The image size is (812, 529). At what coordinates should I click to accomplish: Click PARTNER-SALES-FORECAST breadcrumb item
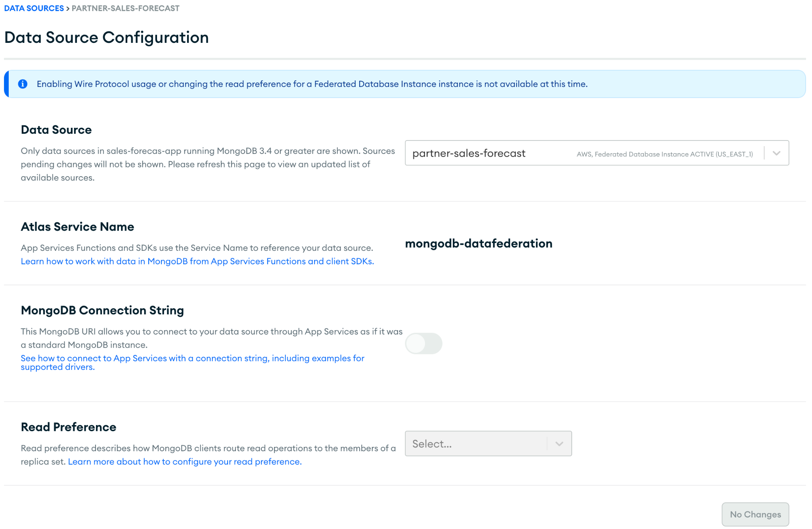pyautogui.click(x=125, y=8)
